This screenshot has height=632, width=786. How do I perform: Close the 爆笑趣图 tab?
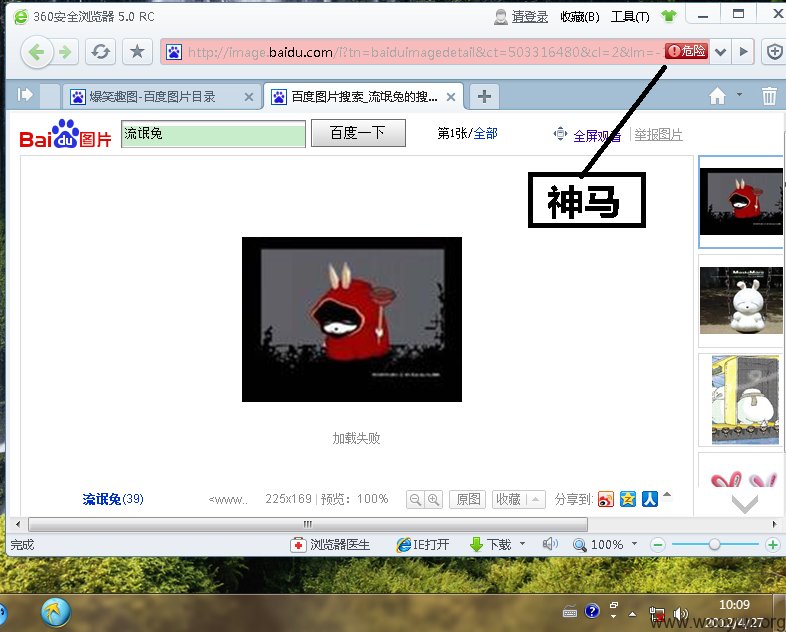[249, 97]
